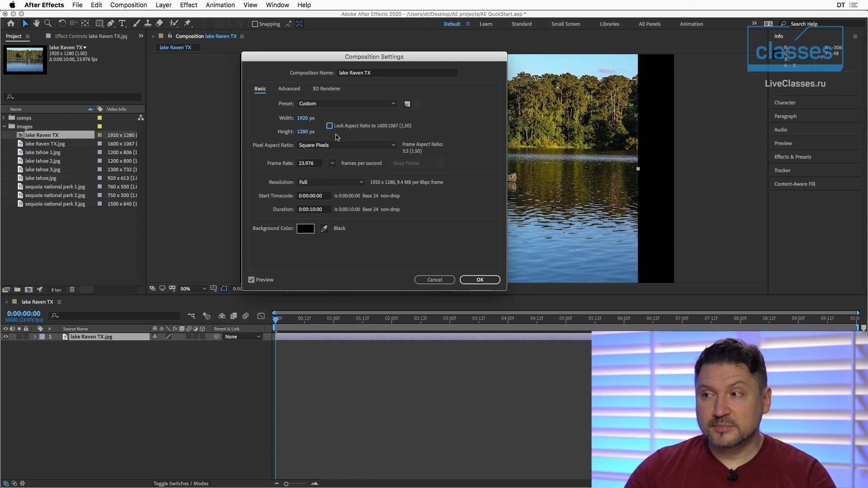Open the Composition menu
This screenshot has height=488, width=868.
128,5
